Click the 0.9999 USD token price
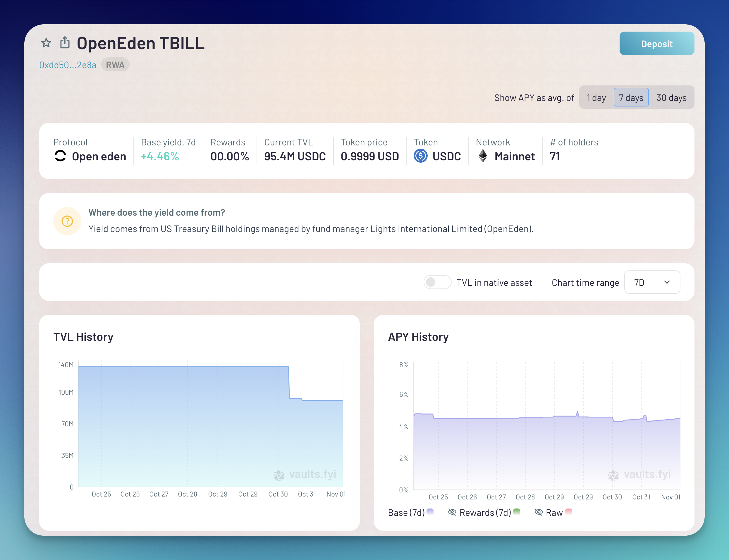The image size is (729, 560). tap(370, 156)
